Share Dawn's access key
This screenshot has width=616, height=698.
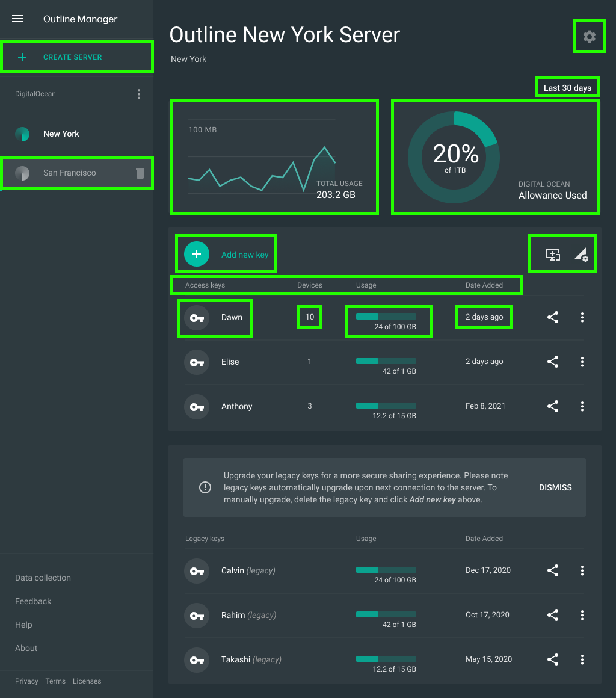pyautogui.click(x=553, y=317)
